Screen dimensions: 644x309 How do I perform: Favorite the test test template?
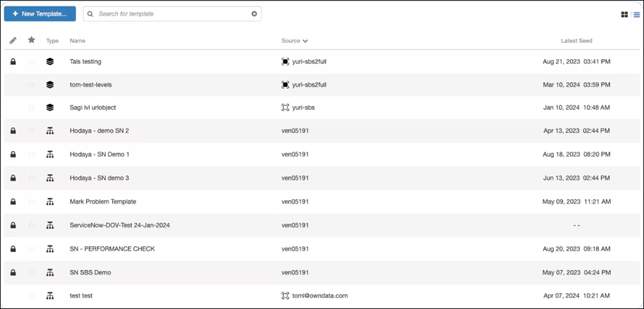(31, 296)
